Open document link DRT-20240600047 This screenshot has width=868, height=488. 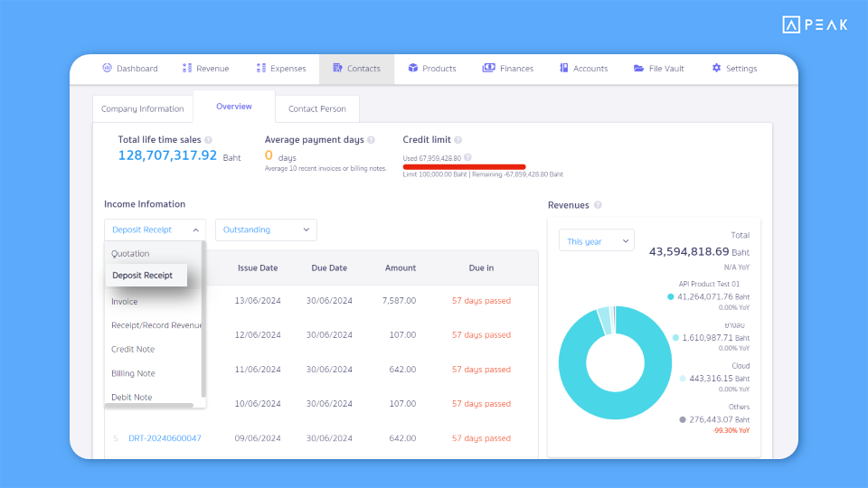pos(165,438)
